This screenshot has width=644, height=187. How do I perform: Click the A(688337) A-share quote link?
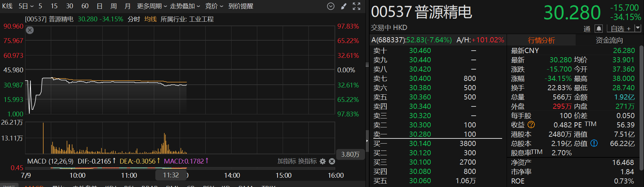(x=411, y=40)
